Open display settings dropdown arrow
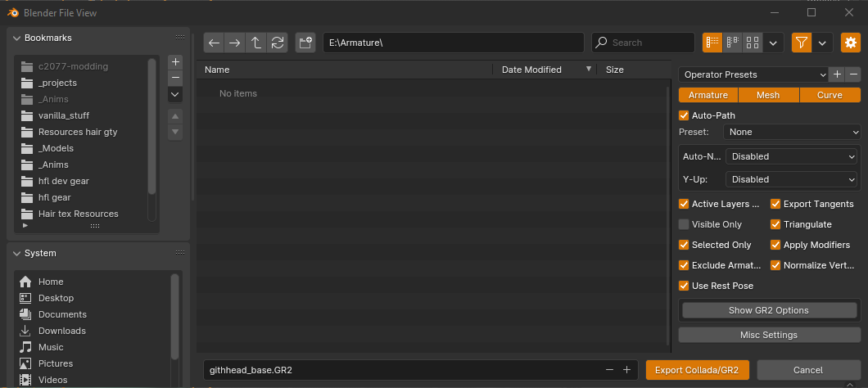868x388 pixels. (773, 43)
